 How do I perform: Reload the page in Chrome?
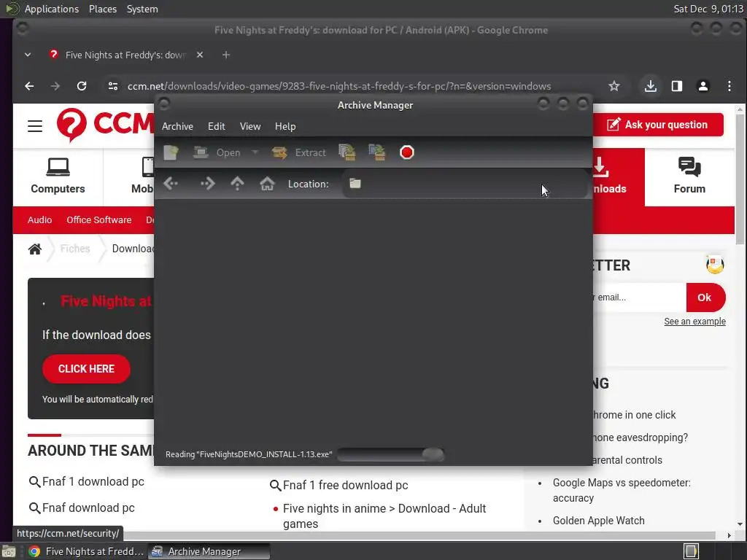pos(82,86)
